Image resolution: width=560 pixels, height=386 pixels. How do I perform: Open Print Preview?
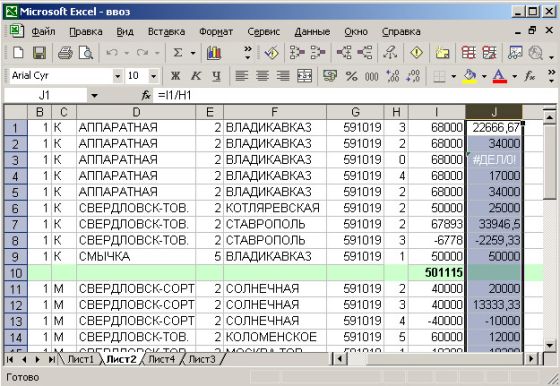point(86,53)
